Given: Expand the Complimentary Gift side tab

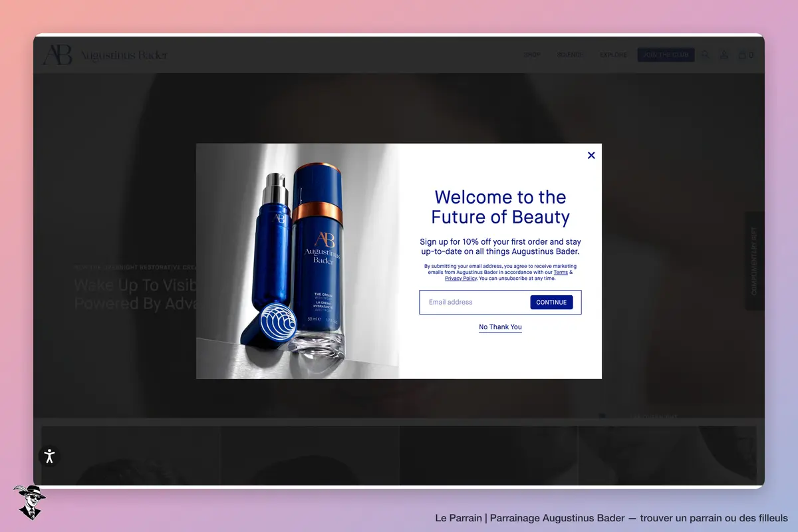Looking at the screenshot, I should click(754, 261).
